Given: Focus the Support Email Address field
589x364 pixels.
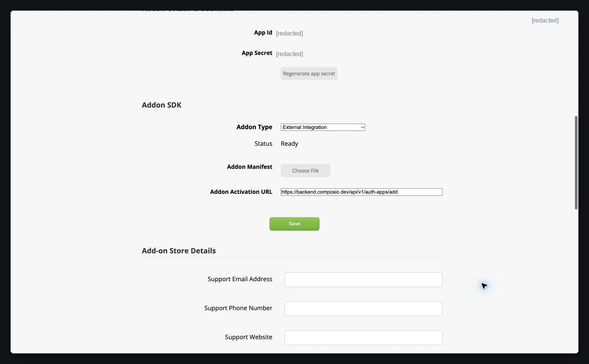Looking at the screenshot, I should (x=364, y=280).
